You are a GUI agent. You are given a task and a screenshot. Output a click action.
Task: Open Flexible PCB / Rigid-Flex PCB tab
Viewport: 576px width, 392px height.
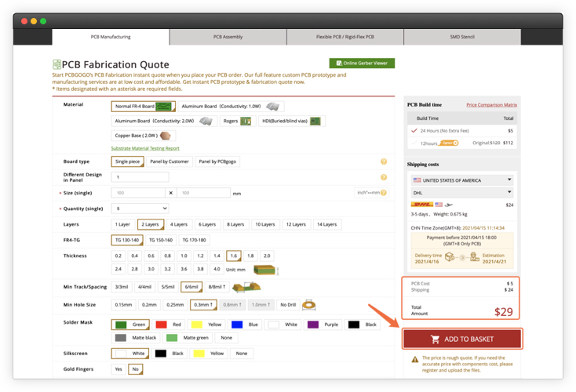[x=345, y=37]
